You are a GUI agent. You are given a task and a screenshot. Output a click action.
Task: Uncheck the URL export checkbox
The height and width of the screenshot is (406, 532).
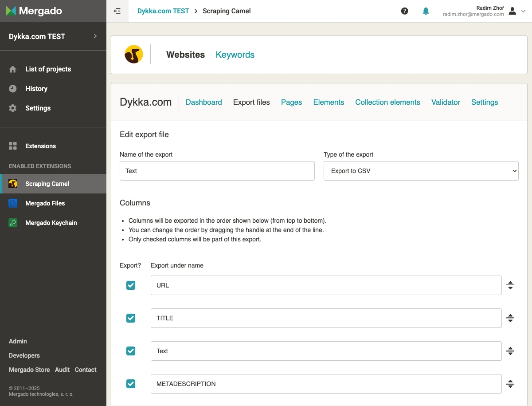click(131, 285)
